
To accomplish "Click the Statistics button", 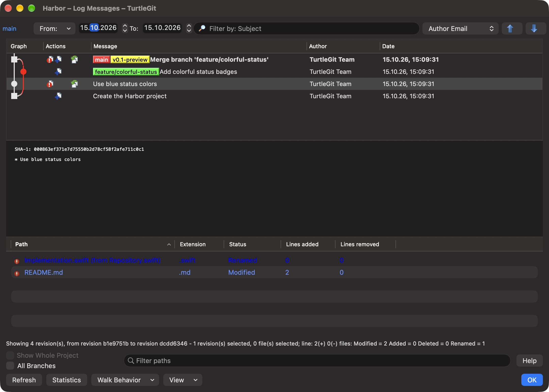I will tap(67, 380).
